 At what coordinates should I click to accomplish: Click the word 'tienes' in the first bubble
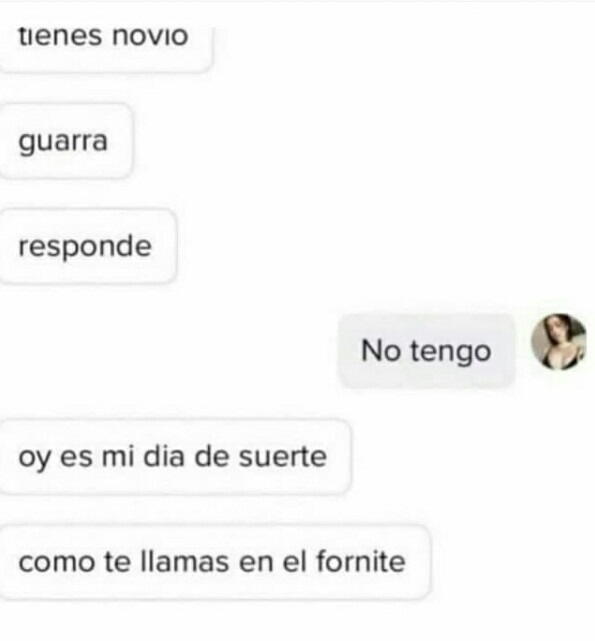coord(60,36)
